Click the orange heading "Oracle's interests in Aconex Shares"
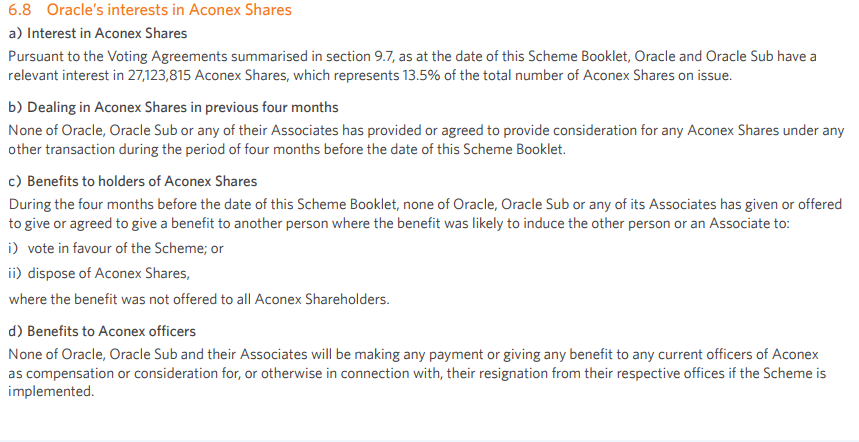The height and width of the screenshot is (442, 859). [x=169, y=9]
